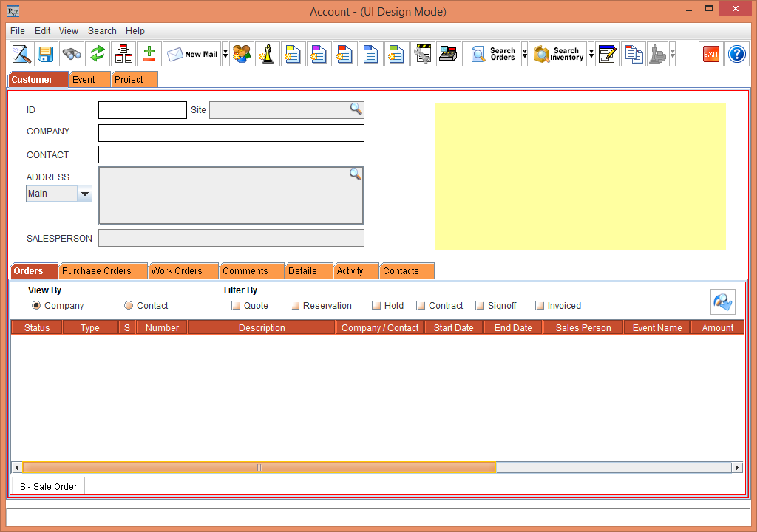Click the COMPANY input field
The height and width of the screenshot is (532, 757).
point(231,133)
